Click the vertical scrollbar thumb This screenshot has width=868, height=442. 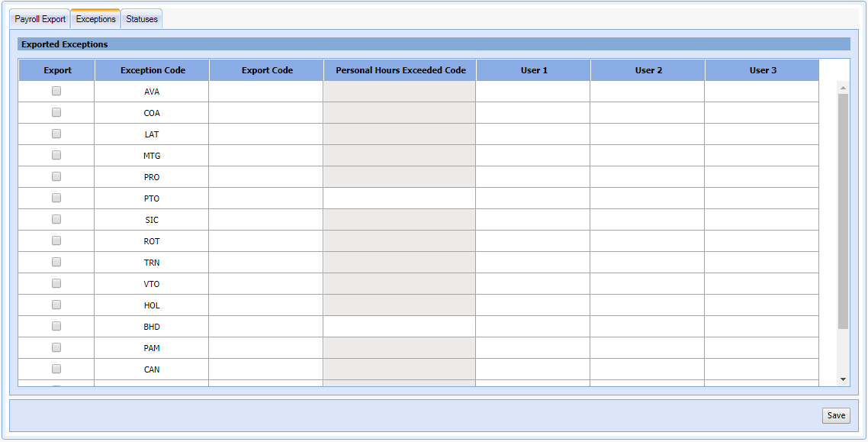coord(843,210)
